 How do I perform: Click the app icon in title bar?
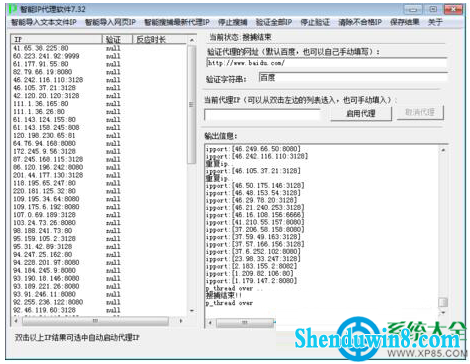coord(13,9)
